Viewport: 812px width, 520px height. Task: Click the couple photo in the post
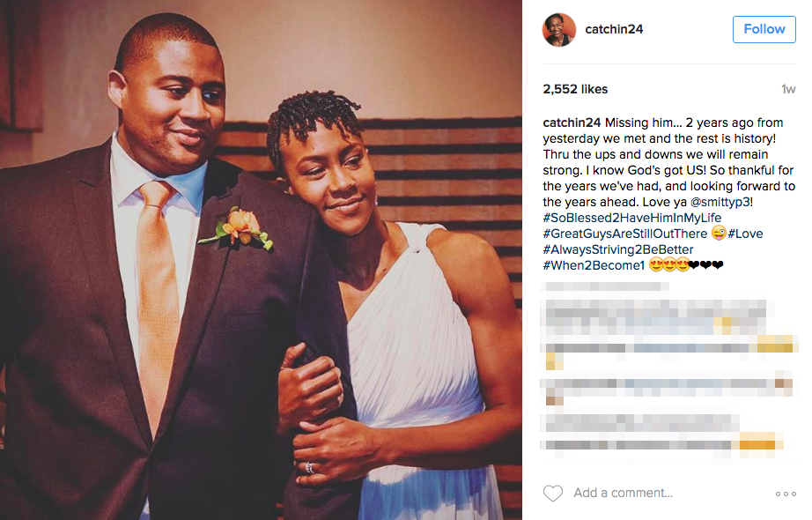pyautogui.click(x=261, y=260)
